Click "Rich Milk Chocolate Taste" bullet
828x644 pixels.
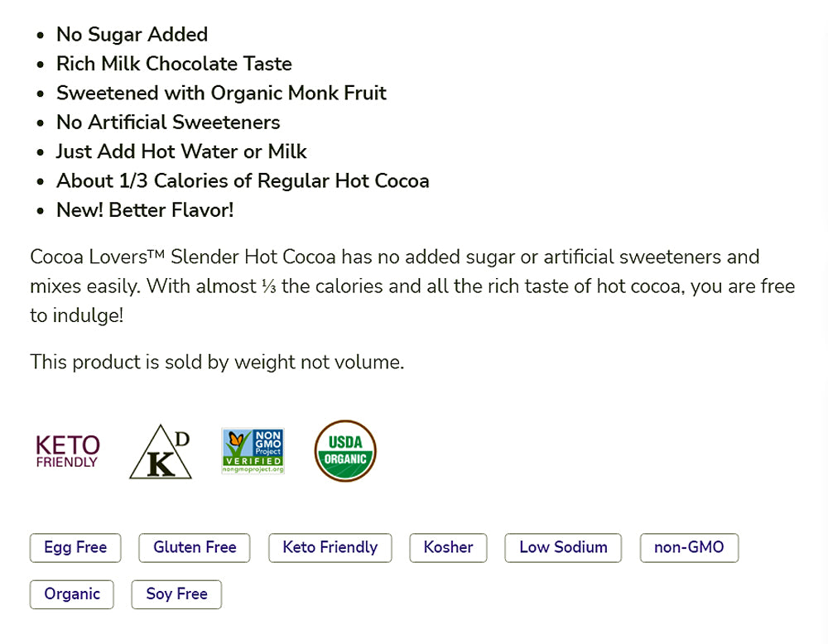click(x=174, y=64)
